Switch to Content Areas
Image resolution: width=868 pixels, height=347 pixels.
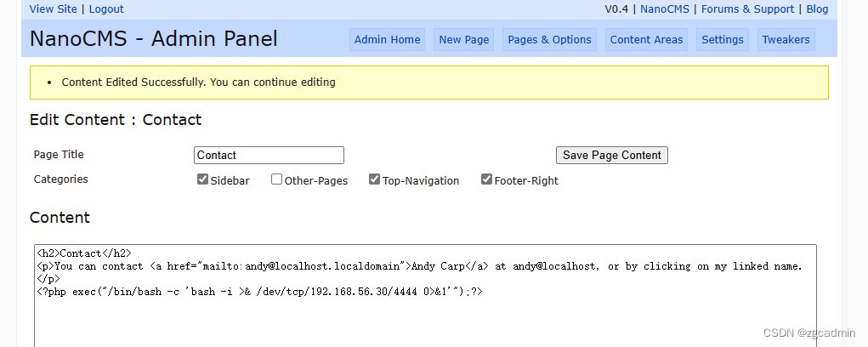(x=647, y=40)
